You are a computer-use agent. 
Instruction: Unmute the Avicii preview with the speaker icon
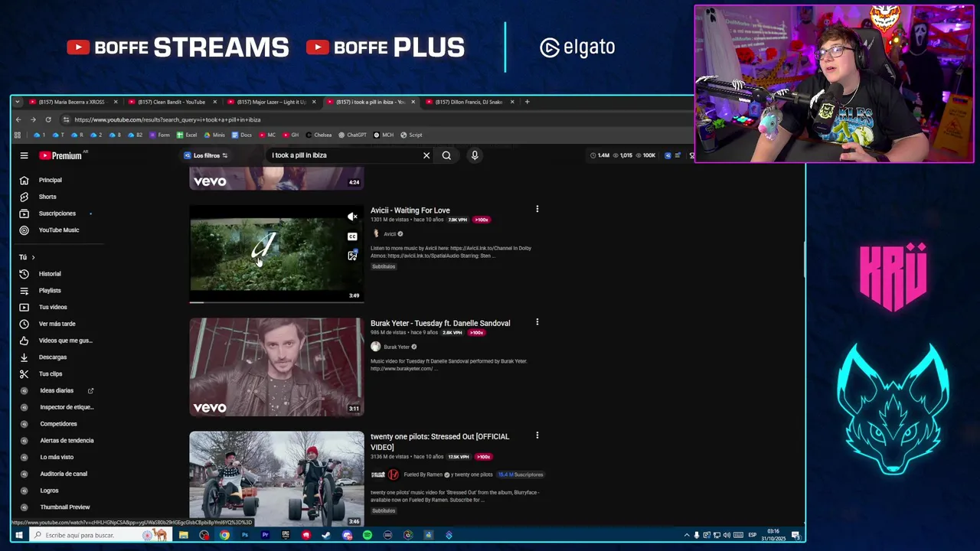(x=352, y=217)
